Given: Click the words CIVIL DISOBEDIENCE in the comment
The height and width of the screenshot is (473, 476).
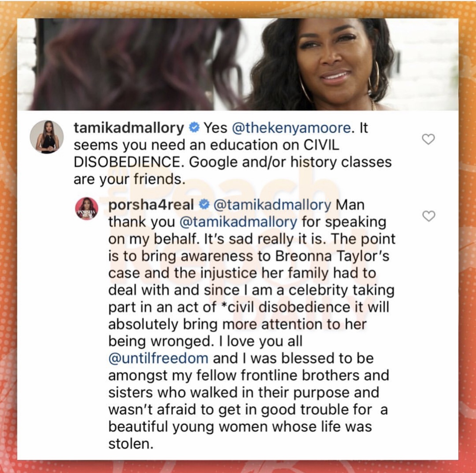Looking at the screenshot, I should (x=207, y=153).
